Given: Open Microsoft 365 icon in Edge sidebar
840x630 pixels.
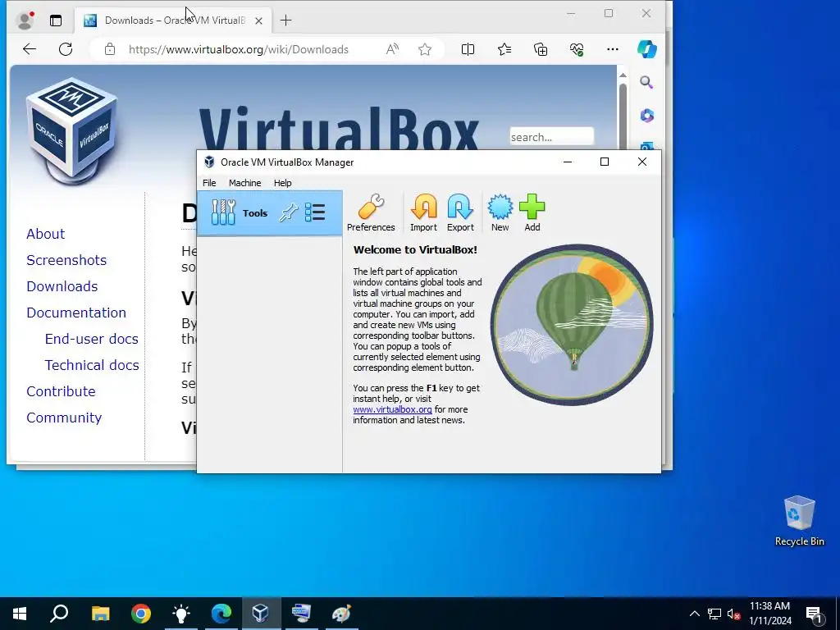Looking at the screenshot, I should pos(646,116).
